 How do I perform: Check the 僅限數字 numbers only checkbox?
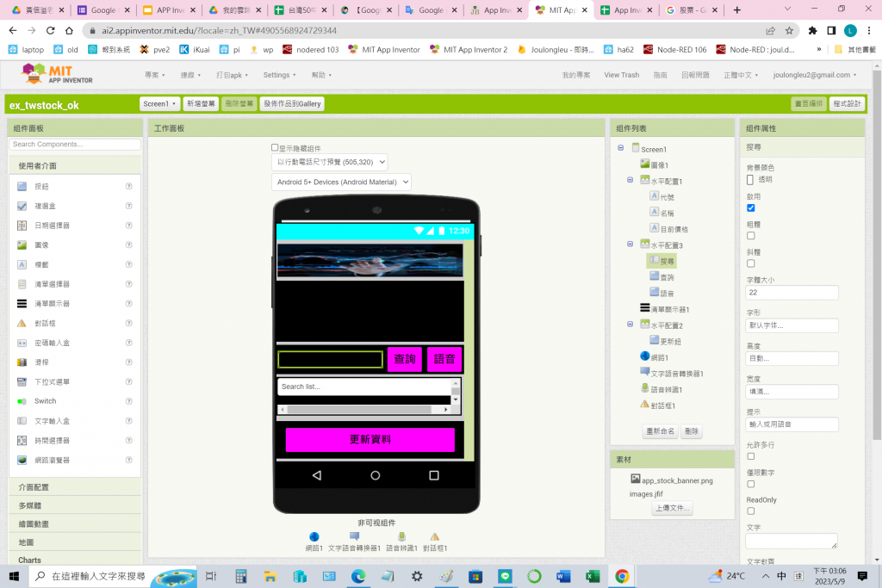tap(751, 484)
